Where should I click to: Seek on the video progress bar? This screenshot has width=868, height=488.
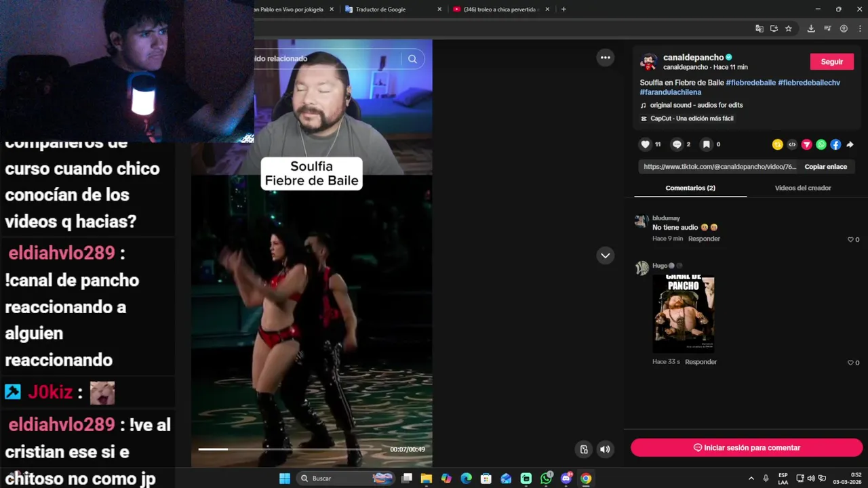[292, 449]
